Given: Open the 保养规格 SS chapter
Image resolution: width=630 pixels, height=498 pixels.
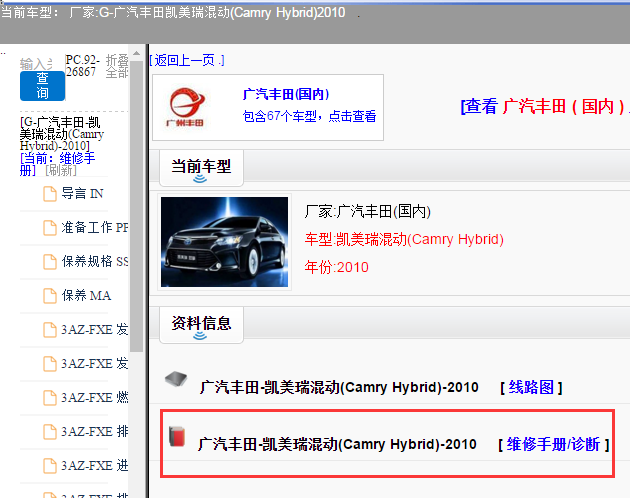Looking at the screenshot, I should (95, 261).
